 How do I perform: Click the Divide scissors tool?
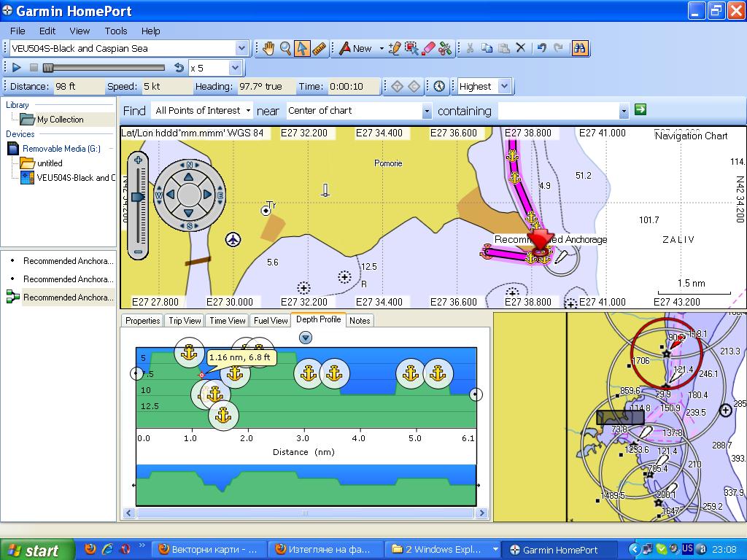coord(445,49)
